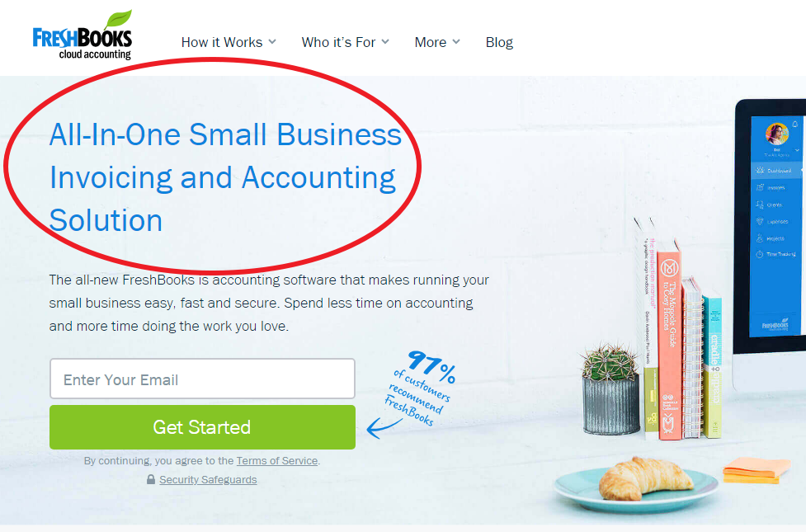Click the Dashboard icon in the monitor sidebar

(x=760, y=170)
